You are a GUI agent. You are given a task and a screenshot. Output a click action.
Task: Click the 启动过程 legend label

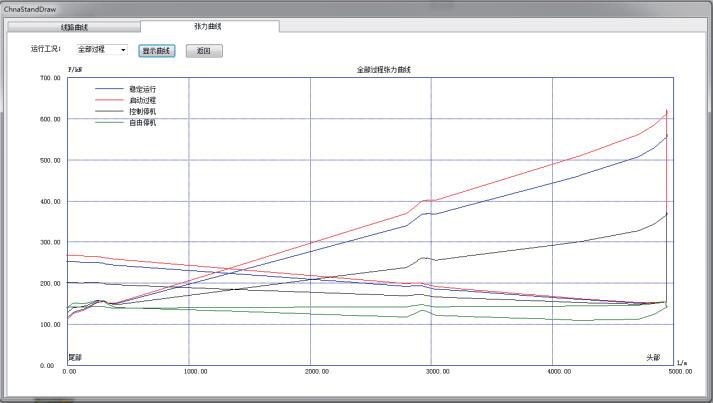[x=143, y=100]
